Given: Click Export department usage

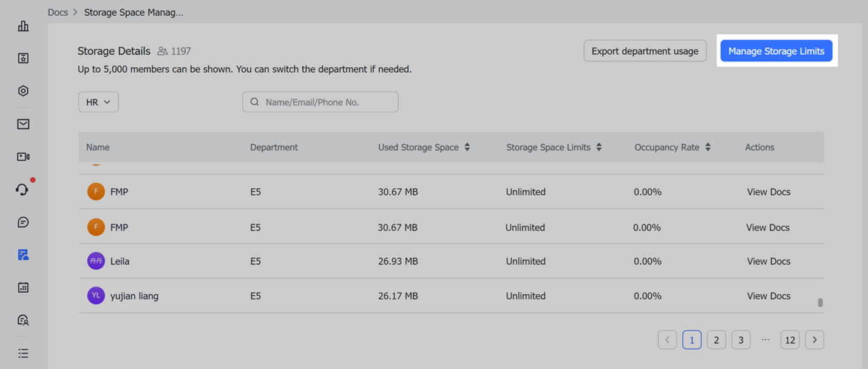Looking at the screenshot, I should tap(645, 51).
